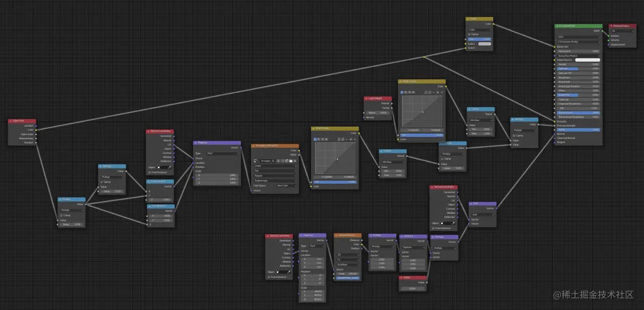Adjust Alpha slider in Principled BSDF
Screen dimensions: 644x310
pos(579,130)
